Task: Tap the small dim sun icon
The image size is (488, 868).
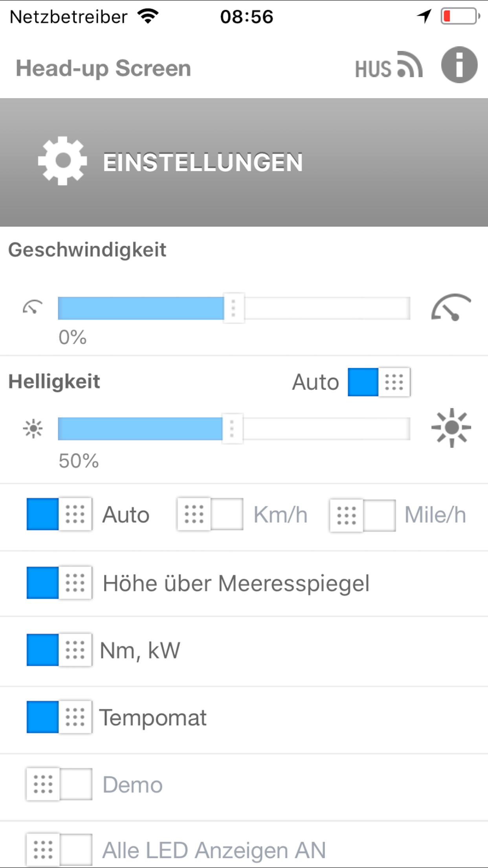Action: tap(33, 428)
